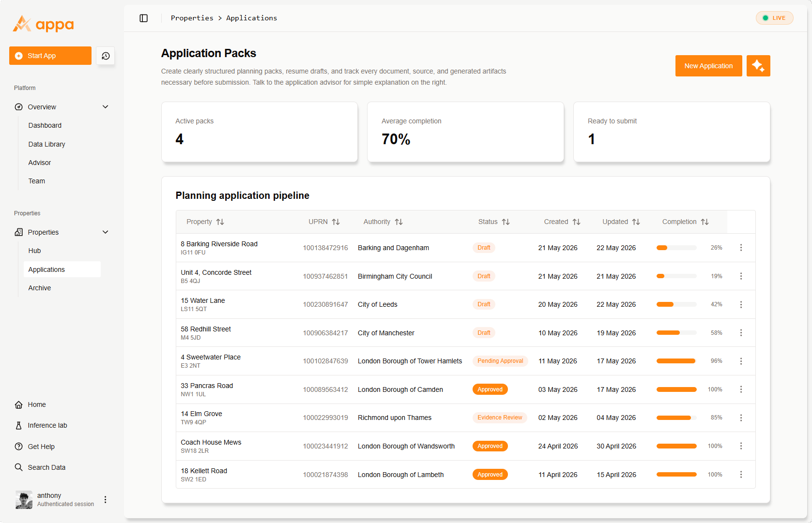Screen dimensions: 812x523
Task: Sort table by Authority column
Action: (x=383, y=222)
